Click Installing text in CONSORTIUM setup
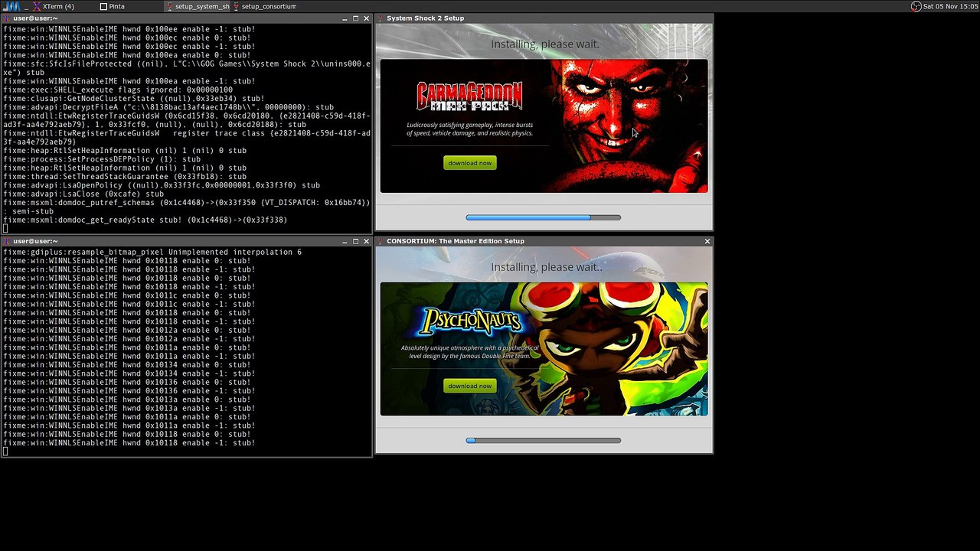Viewport: 980px width, 551px height. [x=547, y=267]
